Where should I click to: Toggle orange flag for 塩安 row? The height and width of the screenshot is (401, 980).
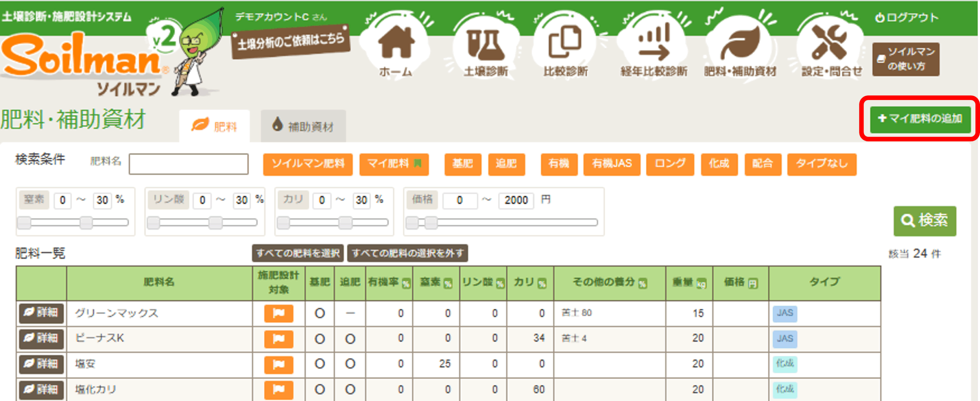click(x=278, y=364)
